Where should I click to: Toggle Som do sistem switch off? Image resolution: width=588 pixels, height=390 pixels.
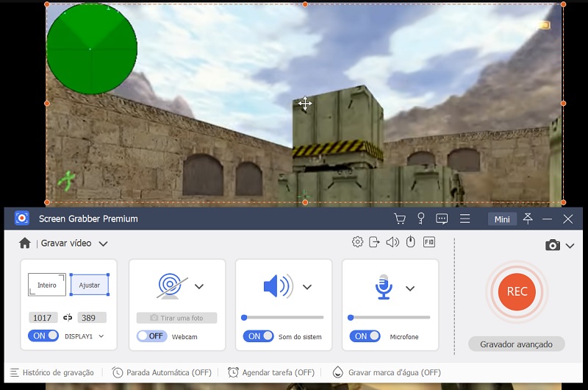(259, 336)
